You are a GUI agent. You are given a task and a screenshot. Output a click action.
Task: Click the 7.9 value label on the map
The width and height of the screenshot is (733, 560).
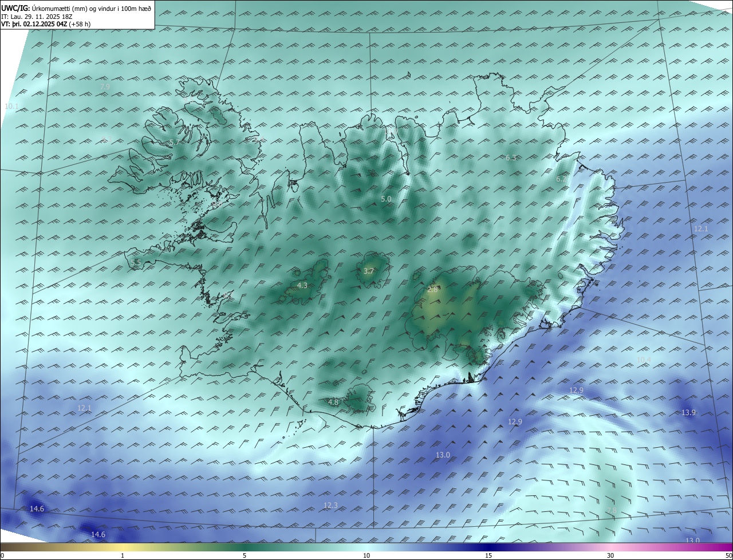[105, 86]
